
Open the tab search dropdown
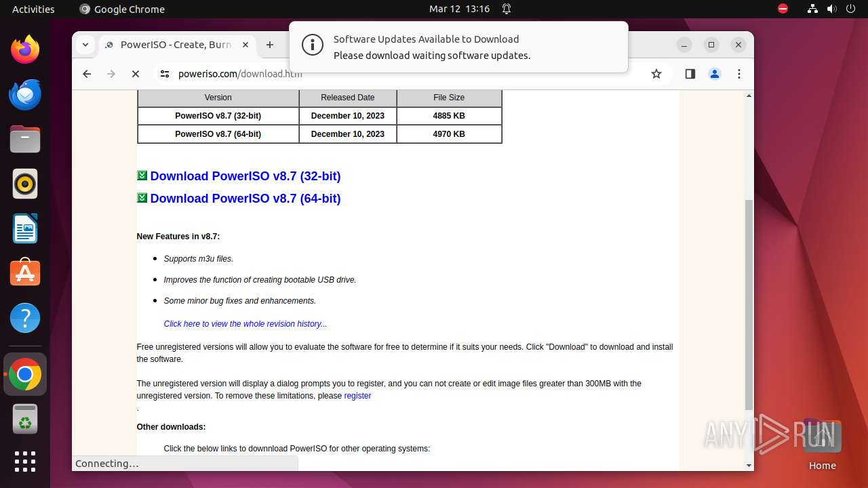click(x=85, y=45)
